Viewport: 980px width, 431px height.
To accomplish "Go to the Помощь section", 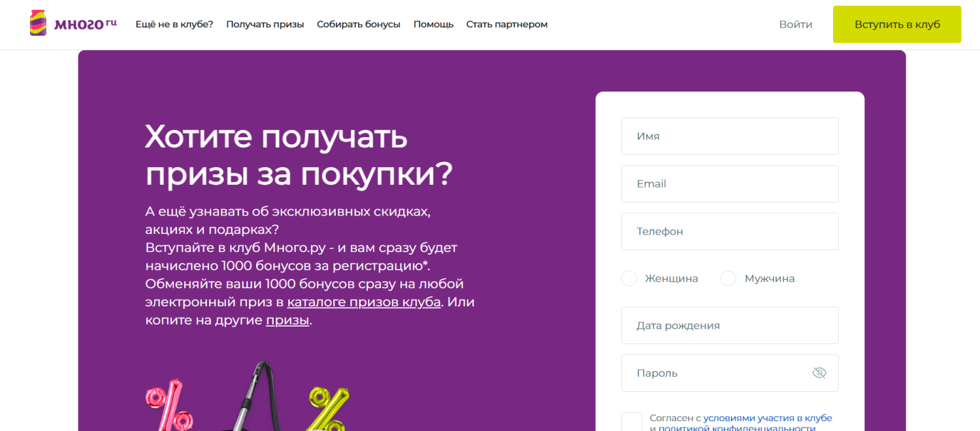I will (x=433, y=24).
